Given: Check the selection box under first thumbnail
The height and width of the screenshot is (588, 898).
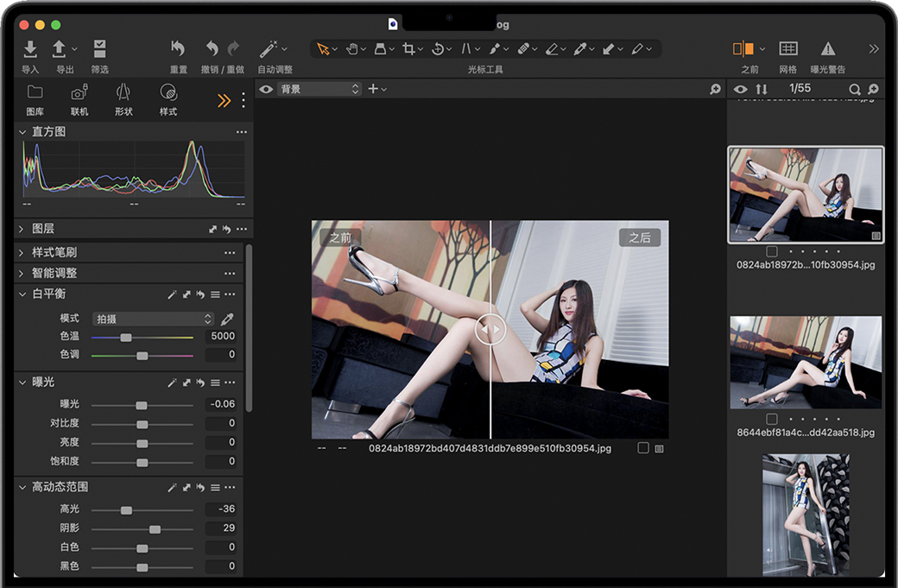Looking at the screenshot, I should click(772, 251).
